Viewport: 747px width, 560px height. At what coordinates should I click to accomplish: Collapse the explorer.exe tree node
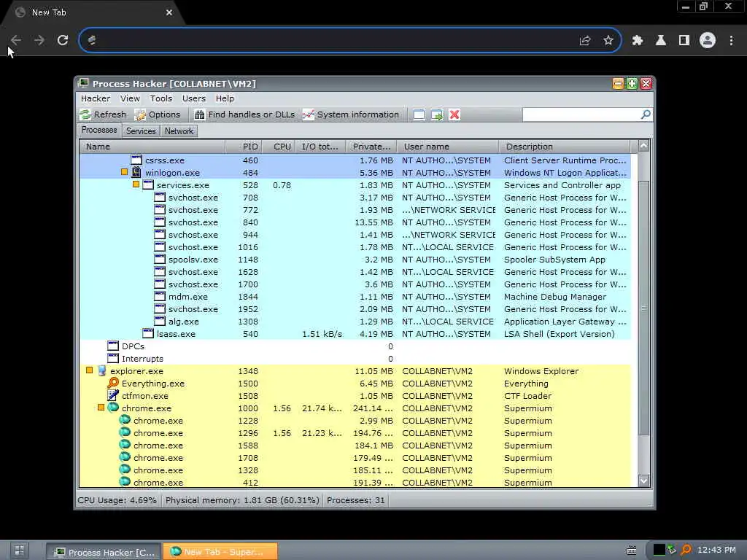pos(90,370)
